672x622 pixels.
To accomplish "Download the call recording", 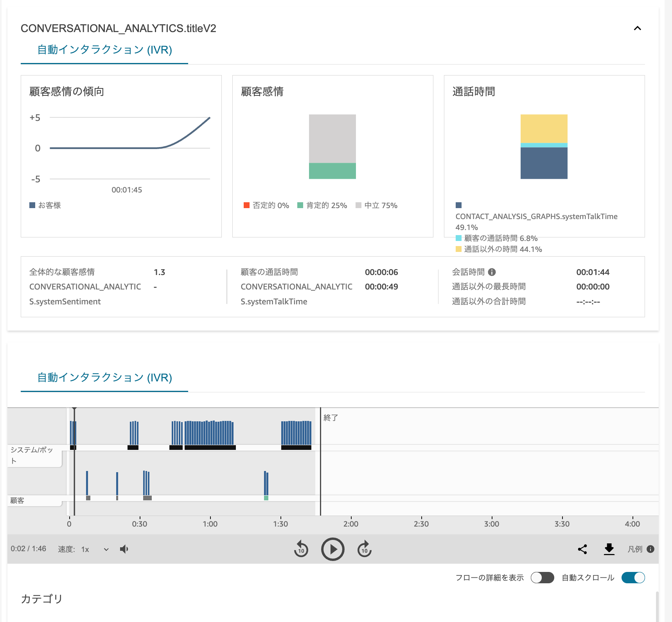I will pos(609,549).
